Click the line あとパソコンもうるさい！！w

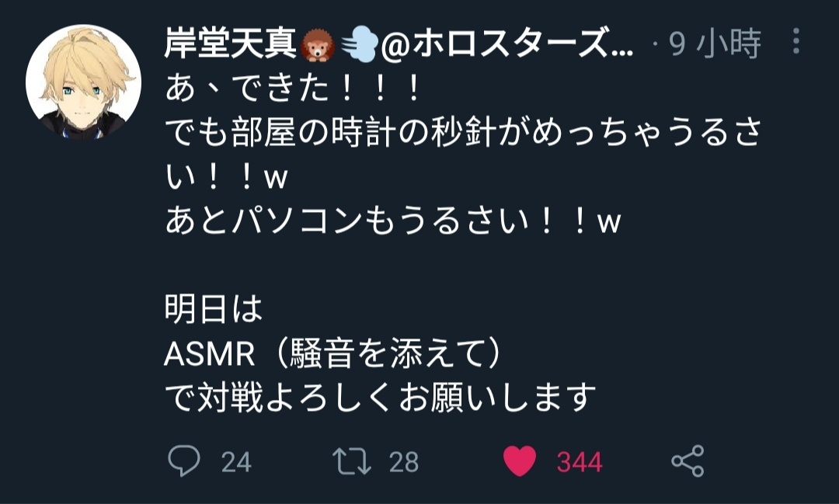[x=393, y=221]
